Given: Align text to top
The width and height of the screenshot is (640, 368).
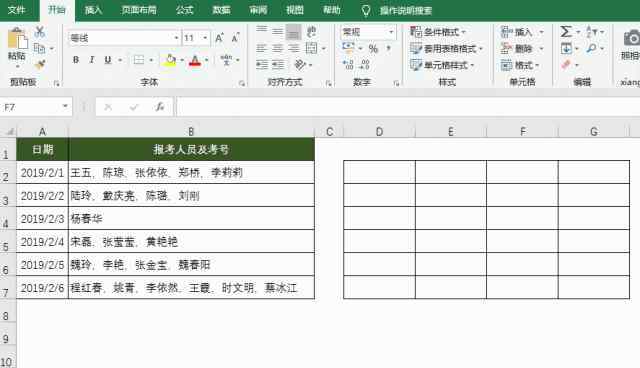Looking at the screenshot, I should pos(262,31).
